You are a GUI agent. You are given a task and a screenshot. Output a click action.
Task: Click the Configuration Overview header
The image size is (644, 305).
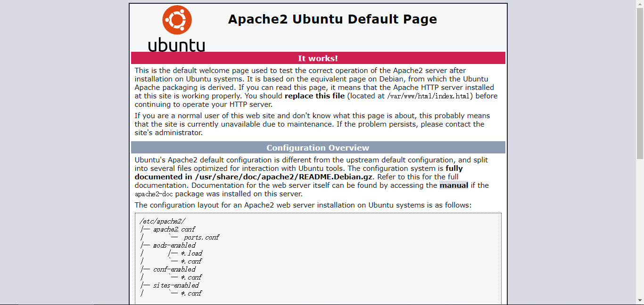point(318,148)
